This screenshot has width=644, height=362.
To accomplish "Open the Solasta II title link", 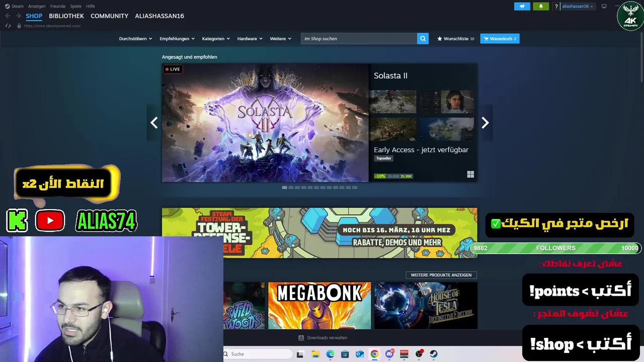I will tap(390, 75).
